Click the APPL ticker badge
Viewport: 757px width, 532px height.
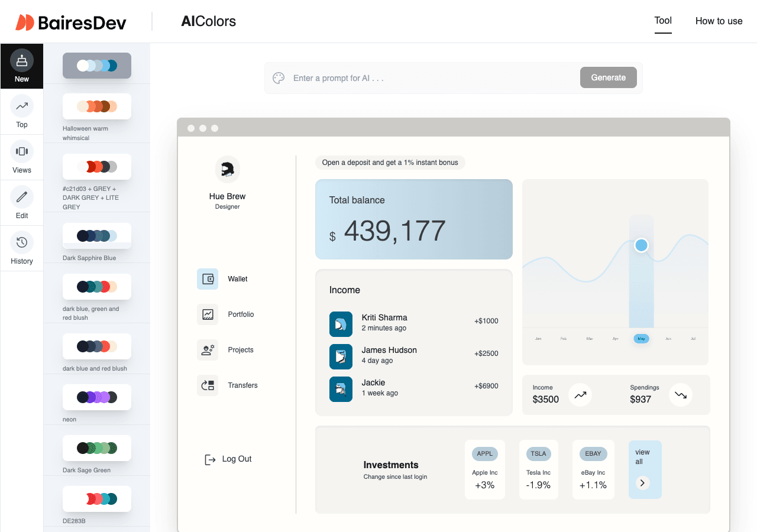pyautogui.click(x=485, y=454)
